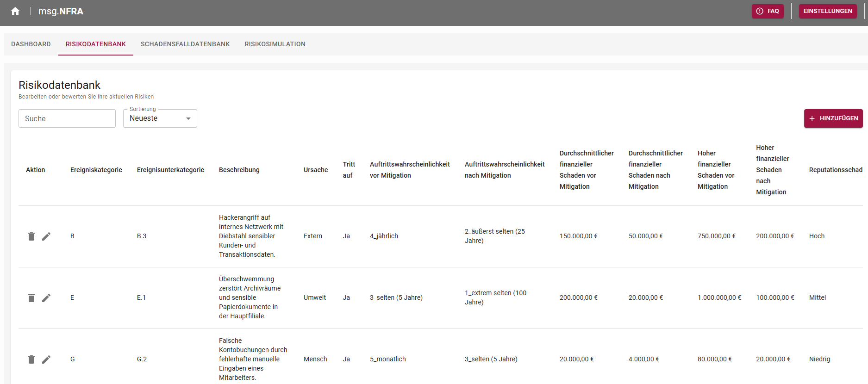Image resolution: width=868 pixels, height=384 pixels.
Task: Open the Schadensfalldatenbank tab
Action: pyautogui.click(x=185, y=44)
